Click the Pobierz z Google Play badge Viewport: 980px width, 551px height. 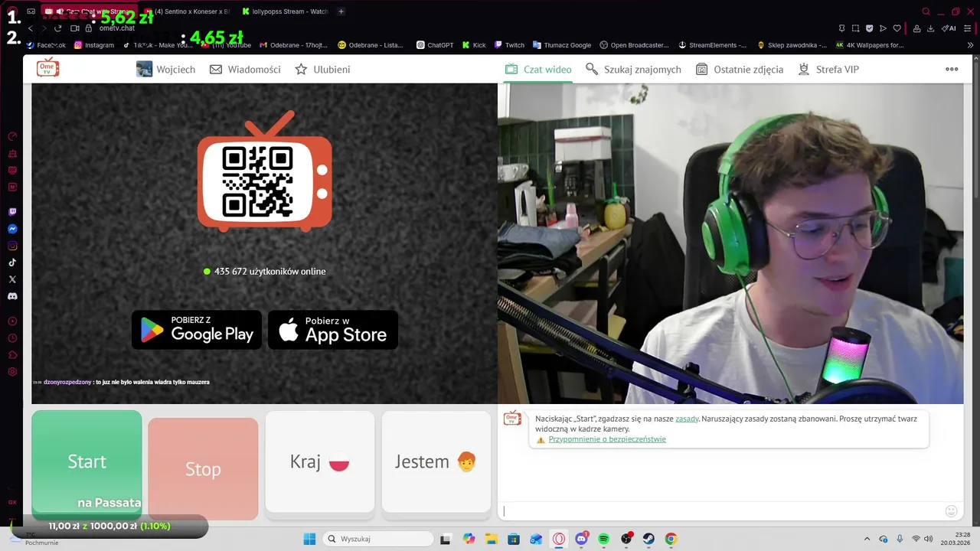(197, 330)
